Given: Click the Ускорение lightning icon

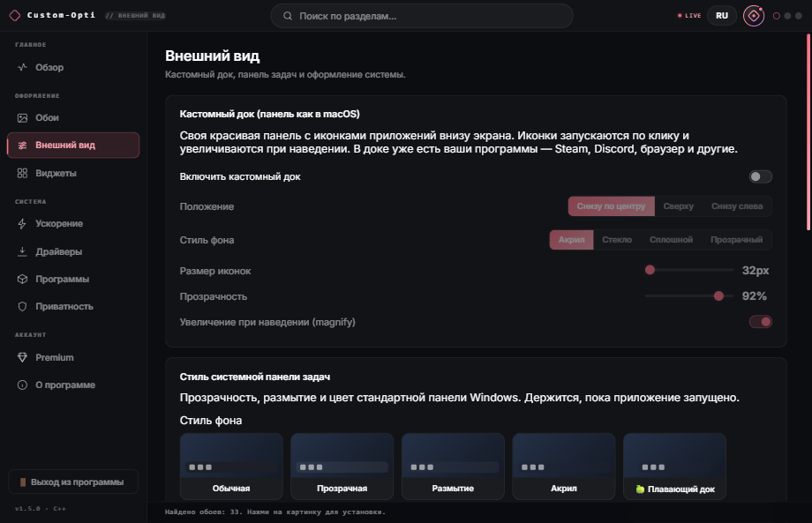Looking at the screenshot, I should point(22,223).
